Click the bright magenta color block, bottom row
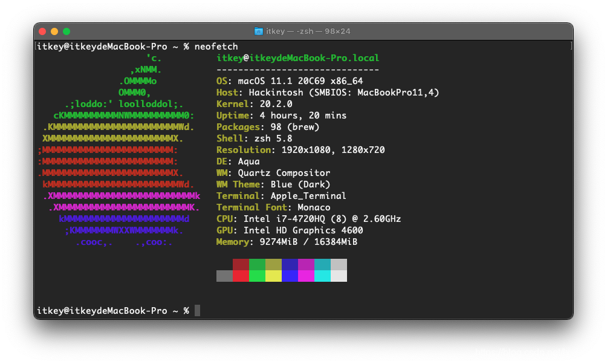The height and width of the screenshot is (364, 607). [306, 276]
